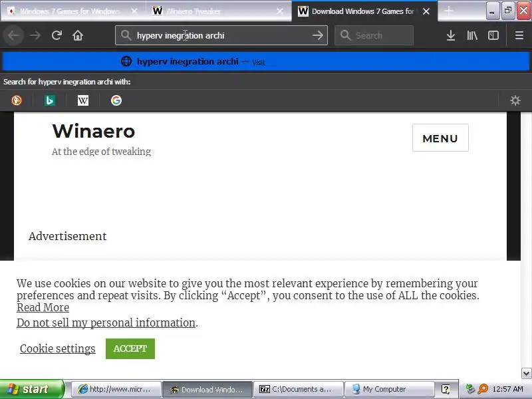Screen dimensions: 532x399
Task: Close the Winaero Tweaker tab
Action: point(280,11)
